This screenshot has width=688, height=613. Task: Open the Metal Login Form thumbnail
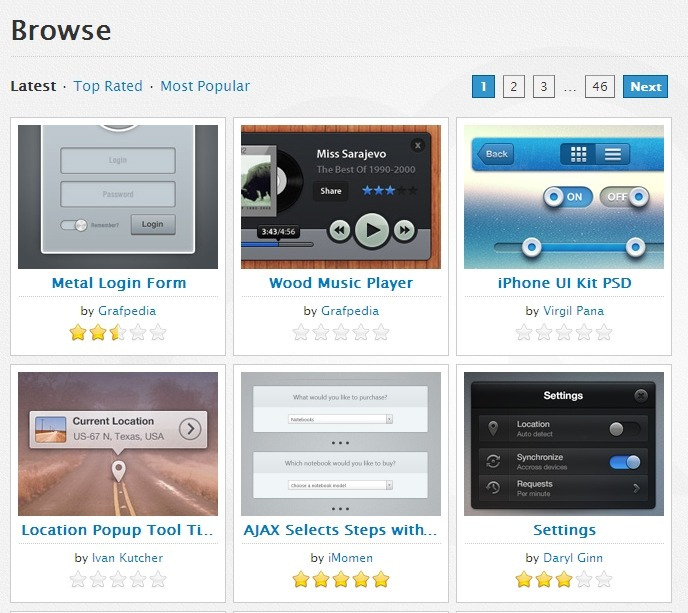tap(118, 197)
